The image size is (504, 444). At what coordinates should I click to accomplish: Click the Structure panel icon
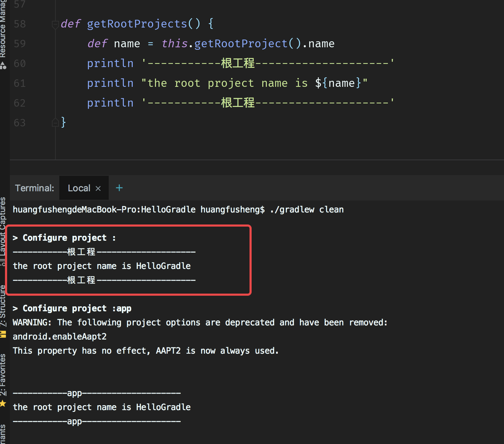(3, 334)
